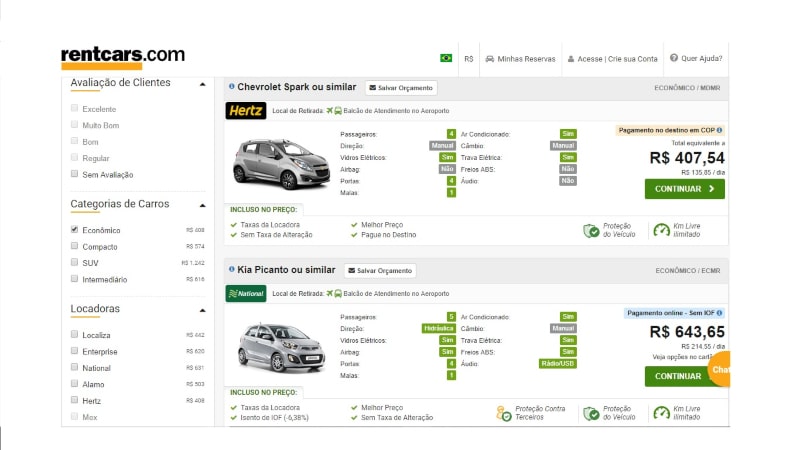Click the Isento de IOF (-6,38%) item
Screen dimensions: 800x450
tap(274, 417)
